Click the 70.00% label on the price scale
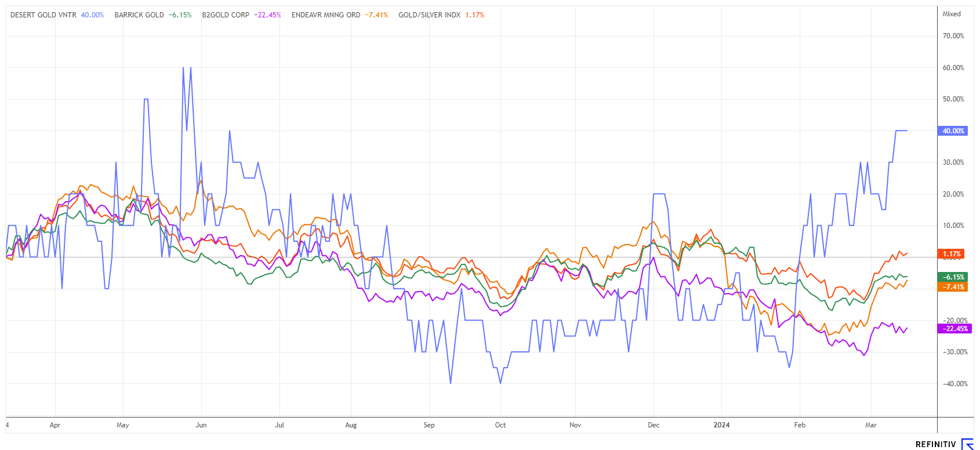Screen dimensions: 980x450 click(953, 36)
